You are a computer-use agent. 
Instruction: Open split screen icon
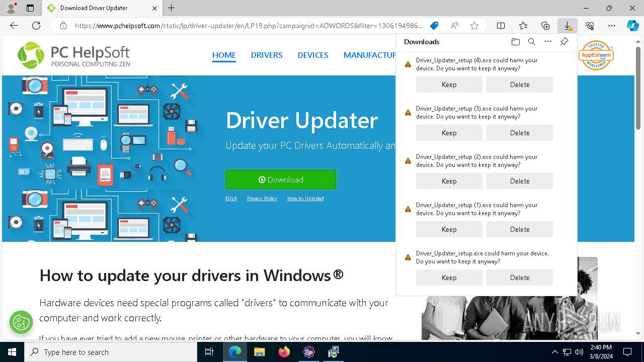(501, 26)
